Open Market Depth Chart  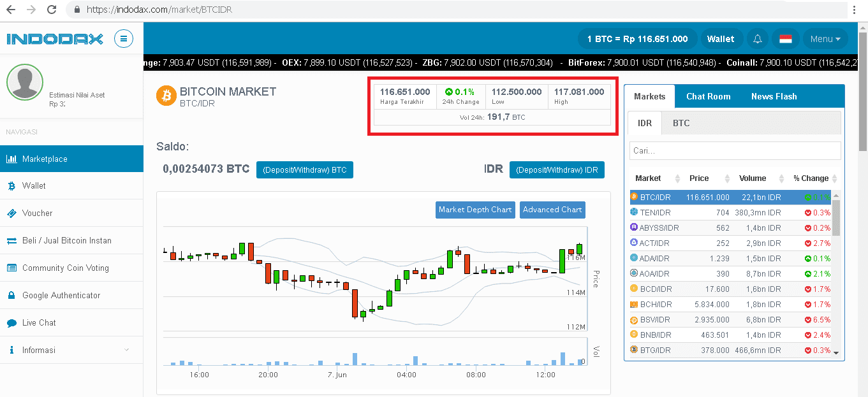475,210
